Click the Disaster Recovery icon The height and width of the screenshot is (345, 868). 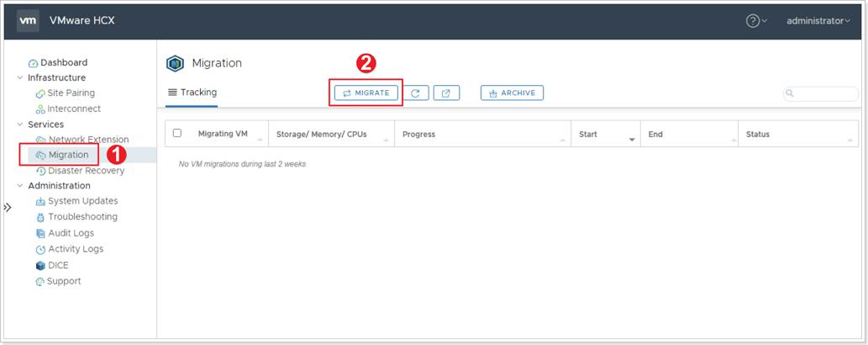[40, 172]
